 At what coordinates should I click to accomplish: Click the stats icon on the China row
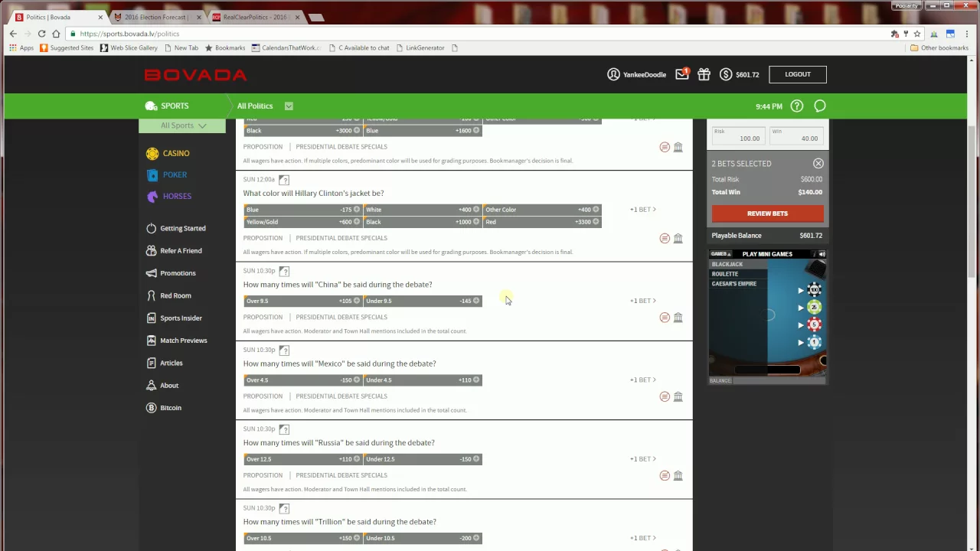[665, 318]
